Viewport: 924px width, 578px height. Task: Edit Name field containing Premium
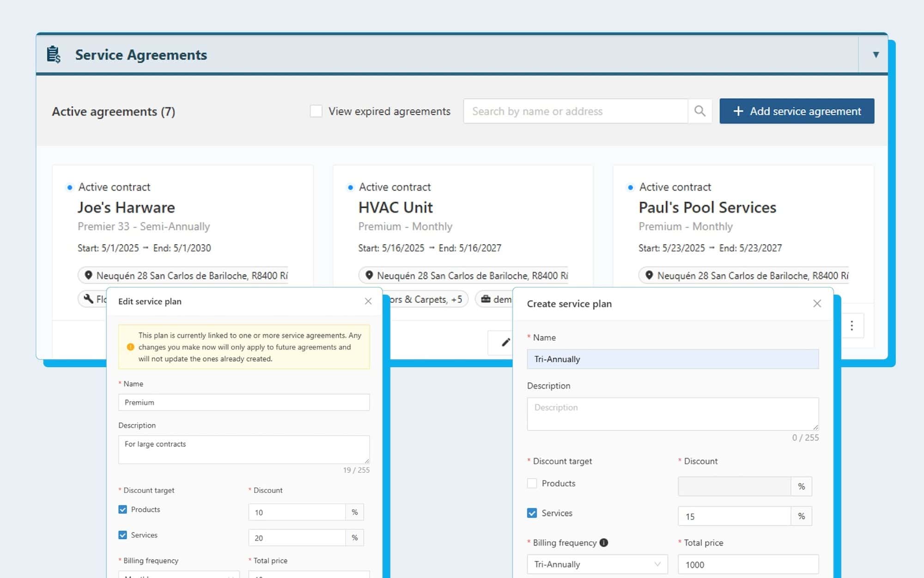[244, 403]
